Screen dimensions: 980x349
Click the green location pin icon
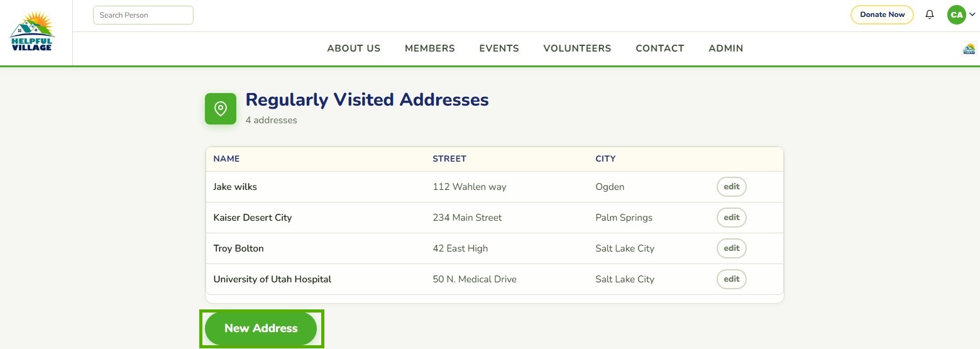click(x=221, y=109)
